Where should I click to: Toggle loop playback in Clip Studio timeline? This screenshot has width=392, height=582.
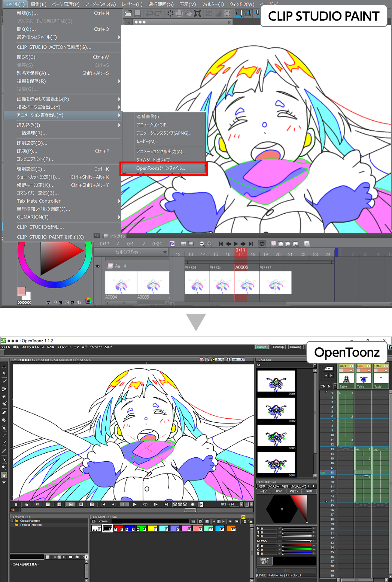pos(262,244)
